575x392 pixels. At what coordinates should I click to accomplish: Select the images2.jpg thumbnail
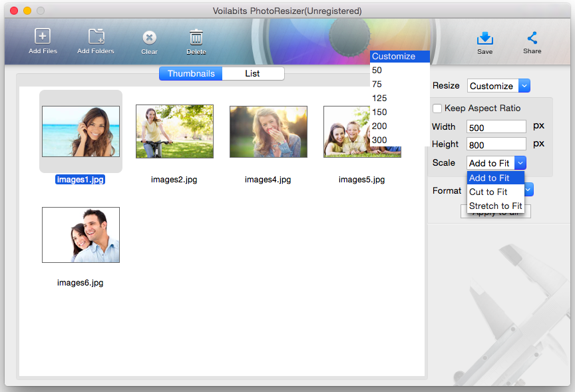click(x=174, y=131)
